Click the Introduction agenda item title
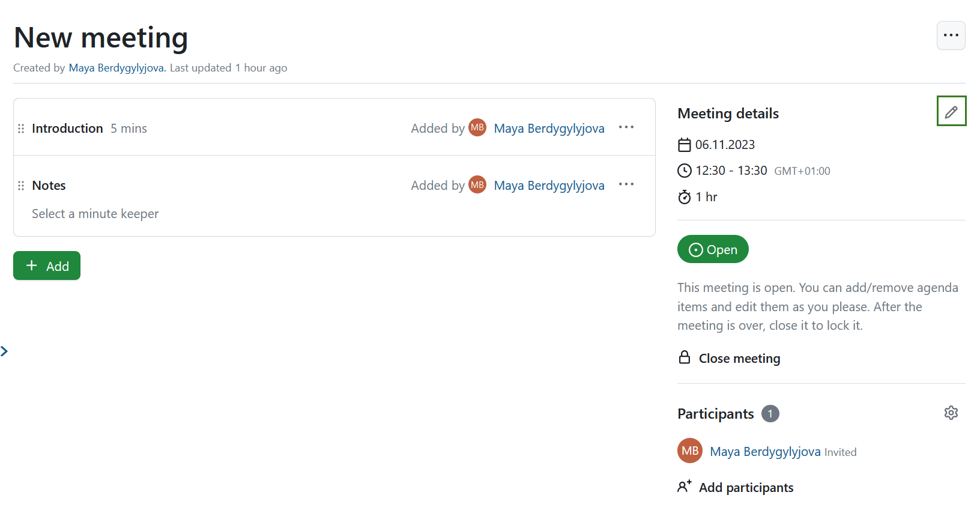Image resolution: width=980 pixels, height=516 pixels. [x=67, y=129]
